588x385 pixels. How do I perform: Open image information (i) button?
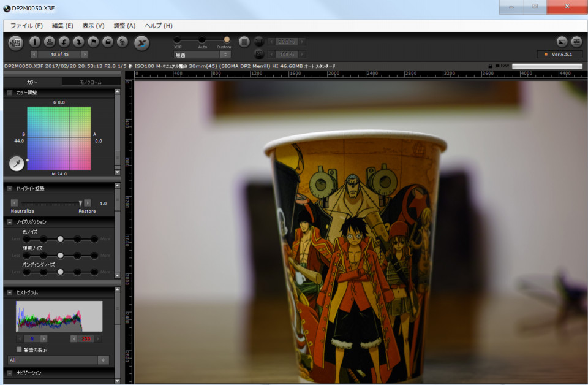point(35,42)
